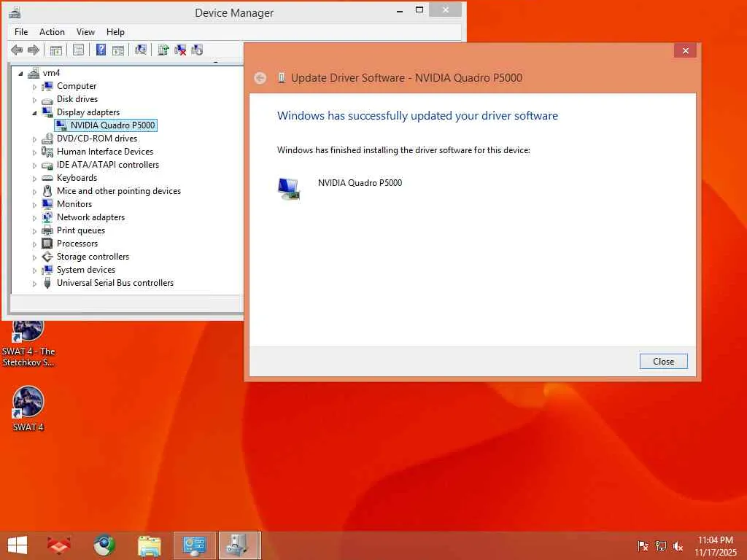Maximize the Device Manager window
747x560 pixels.
[419, 10]
